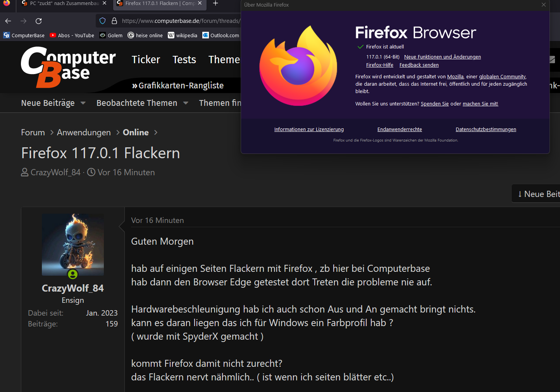The image size is (560, 392).
Task: Open 'Informationen zur Lizenzierung' link
Action: click(x=309, y=129)
